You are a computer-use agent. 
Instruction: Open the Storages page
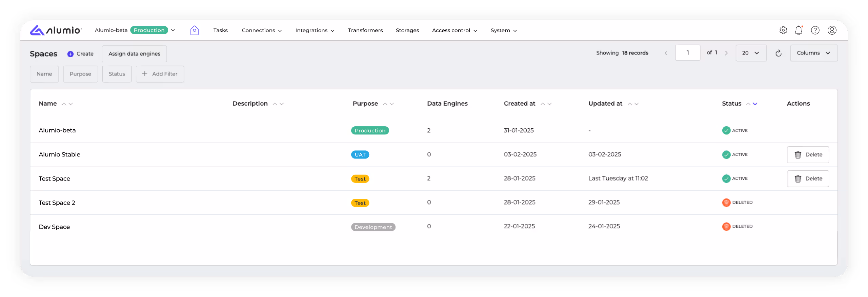(407, 30)
